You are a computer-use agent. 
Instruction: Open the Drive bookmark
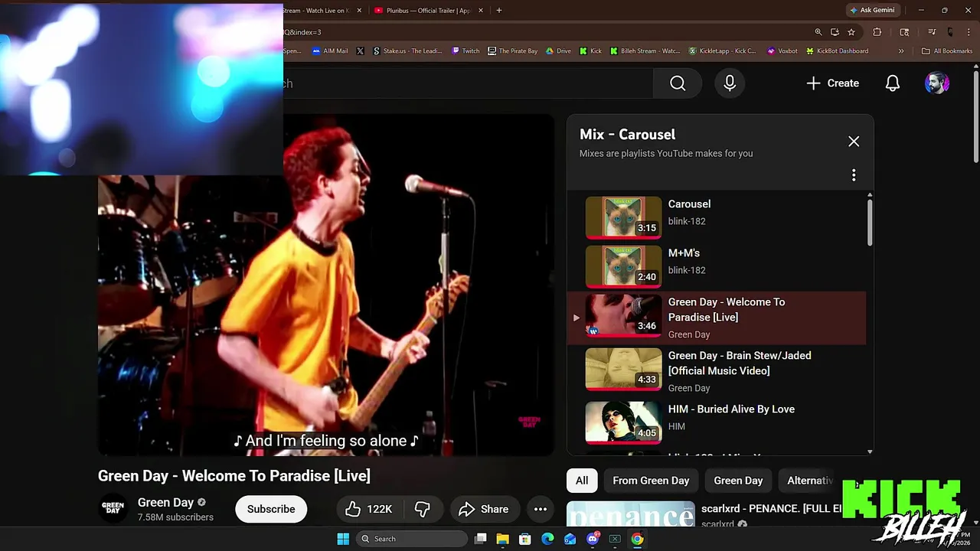pyautogui.click(x=558, y=51)
